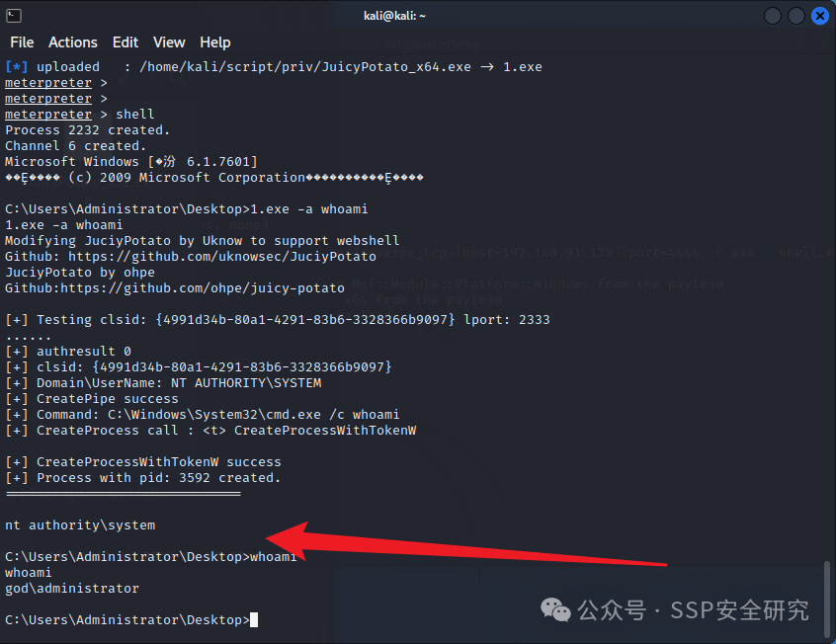
Task: Click the 'CreateProcessWithTokenW success' line
Action: (143, 461)
